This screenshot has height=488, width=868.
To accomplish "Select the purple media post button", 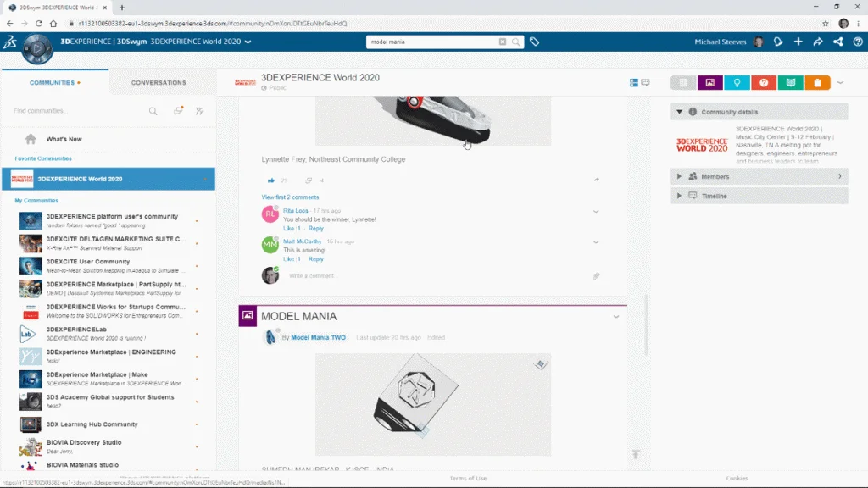I will click(710, 82).
